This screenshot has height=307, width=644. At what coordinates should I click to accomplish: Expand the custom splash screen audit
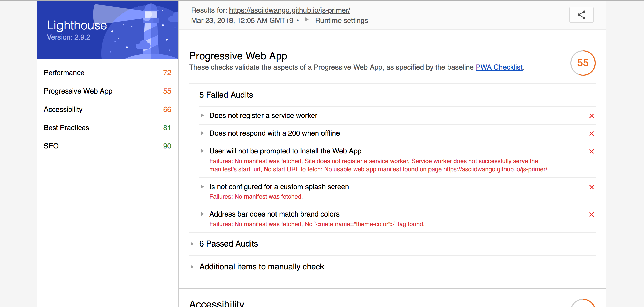point(202,187)
